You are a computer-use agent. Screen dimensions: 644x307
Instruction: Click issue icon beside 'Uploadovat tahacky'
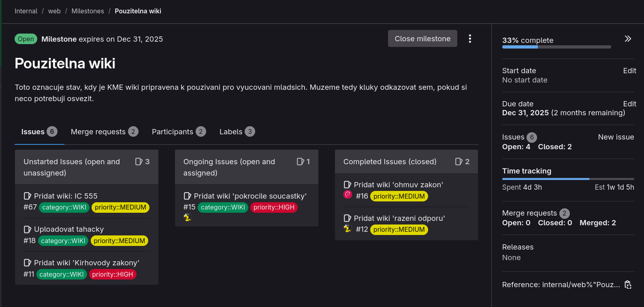click(x=28, y=230)
